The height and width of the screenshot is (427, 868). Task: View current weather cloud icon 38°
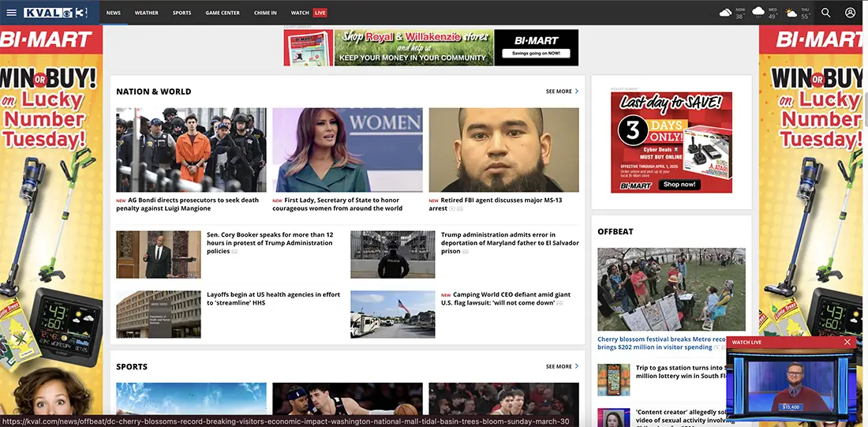[725, 13]
